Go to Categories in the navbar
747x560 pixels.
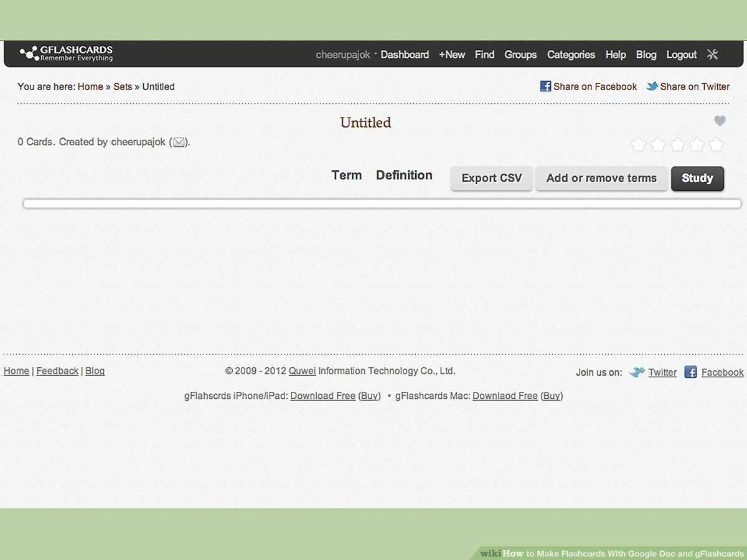(x=571, y=55)
